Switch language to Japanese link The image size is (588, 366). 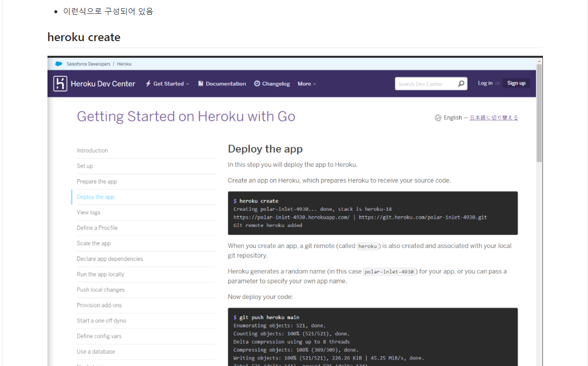494,117
